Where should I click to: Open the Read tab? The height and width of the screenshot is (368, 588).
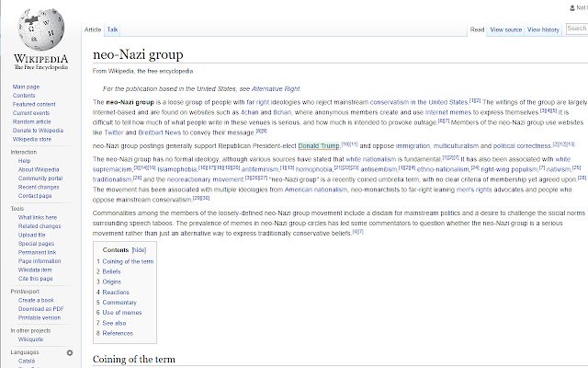[x=477, y=29]
